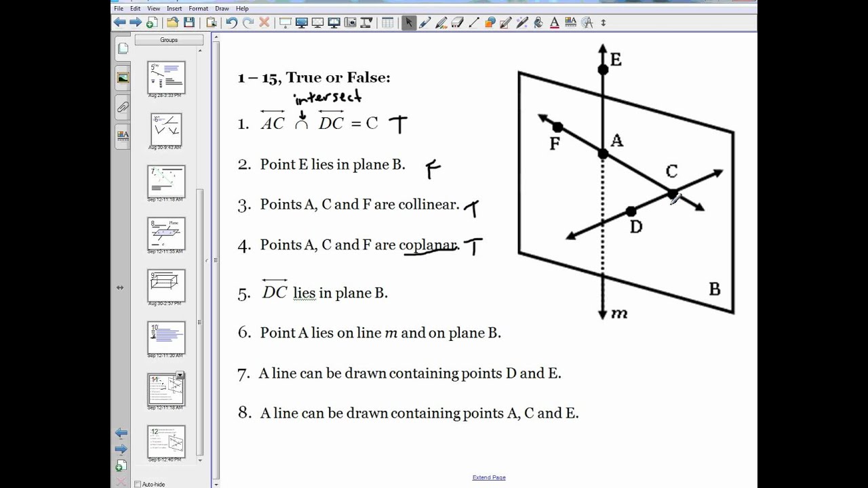Add page using sidebar bottom icon

tap(121, 466)
